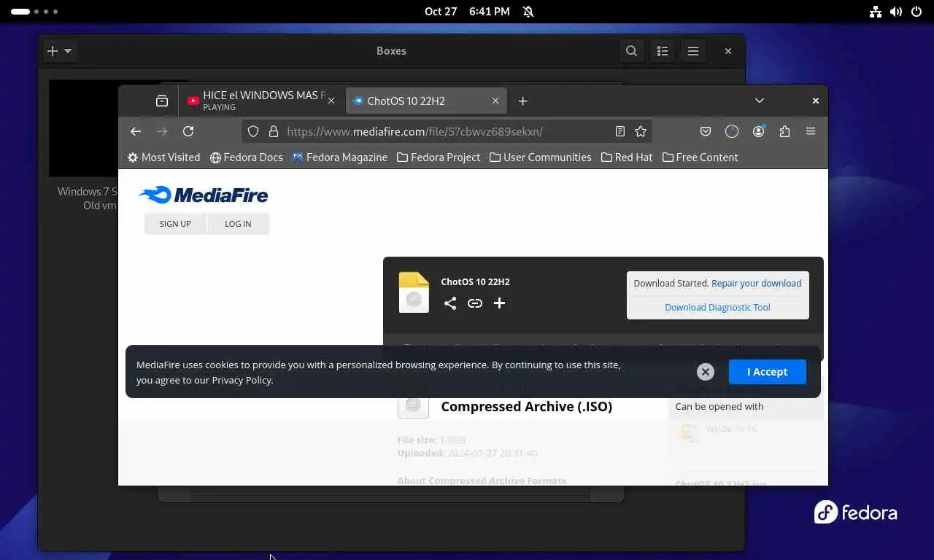
Task: Click the muted notifications bell icon
Action: click(528, 12)
